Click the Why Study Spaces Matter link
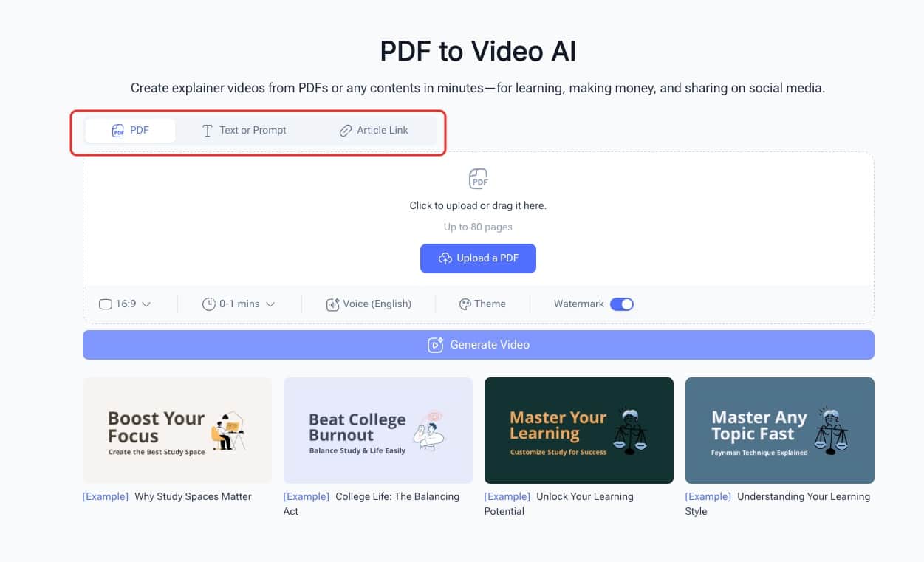The height and width of the screenshot is (562, 924). pos(193,497)
